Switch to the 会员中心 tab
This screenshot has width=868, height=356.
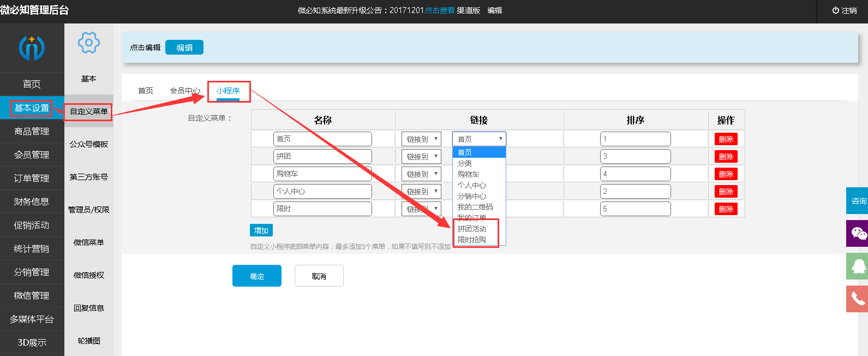pyautogui.click(x=185, y=91)
